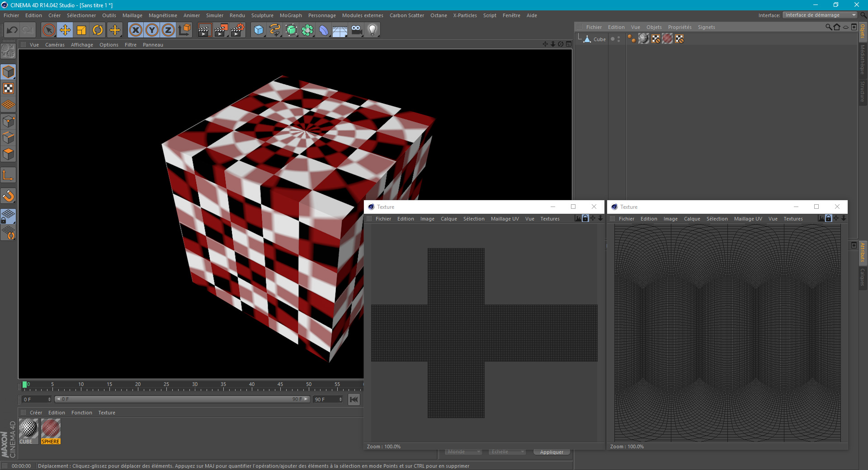868x470 pixels.
Task: Click the go-to-start playback button
Action: (354, 399)
